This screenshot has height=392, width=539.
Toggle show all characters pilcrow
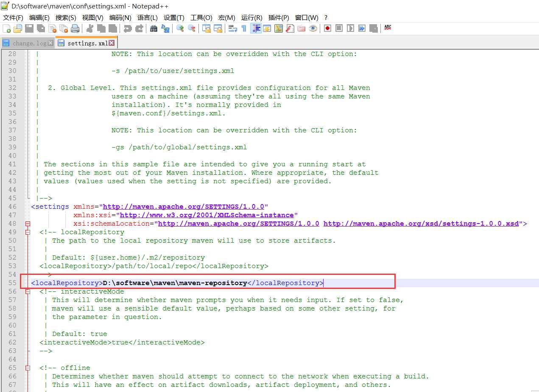(244, 28)
